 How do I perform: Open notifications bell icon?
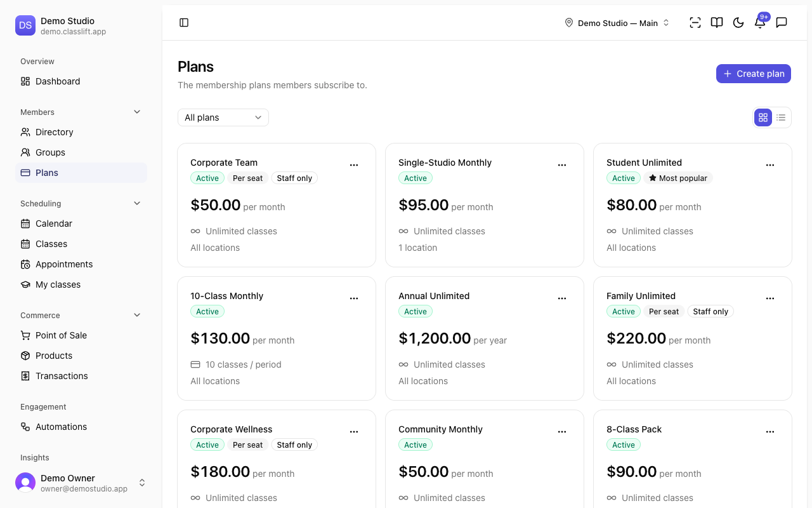click(x=760, y=23)
